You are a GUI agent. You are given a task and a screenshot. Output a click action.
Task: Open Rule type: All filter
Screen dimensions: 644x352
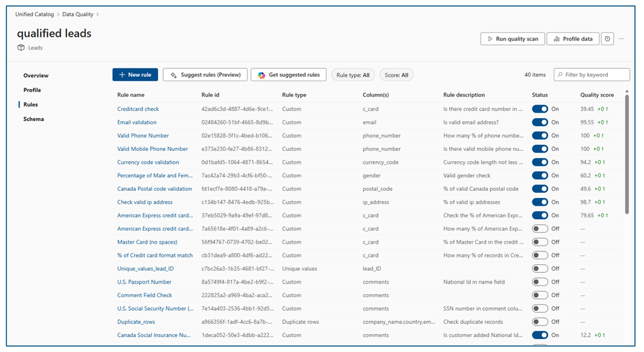(353, 75)
